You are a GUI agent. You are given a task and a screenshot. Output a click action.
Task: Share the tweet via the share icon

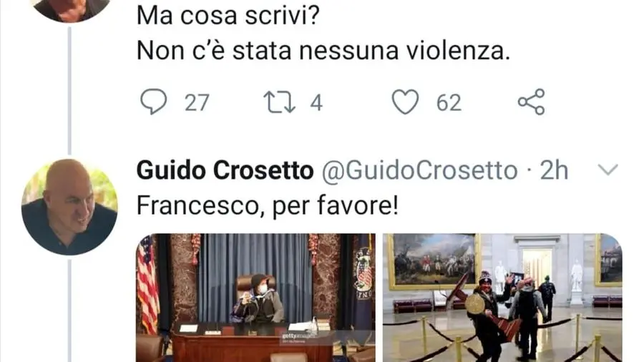point(531,102)
